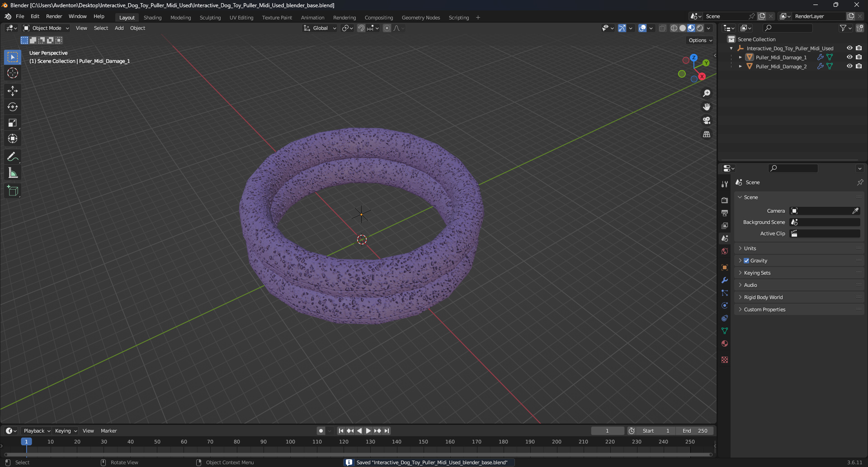Play the animation forward
Viewport: 868px width, 467px height.
pos(368,431)
